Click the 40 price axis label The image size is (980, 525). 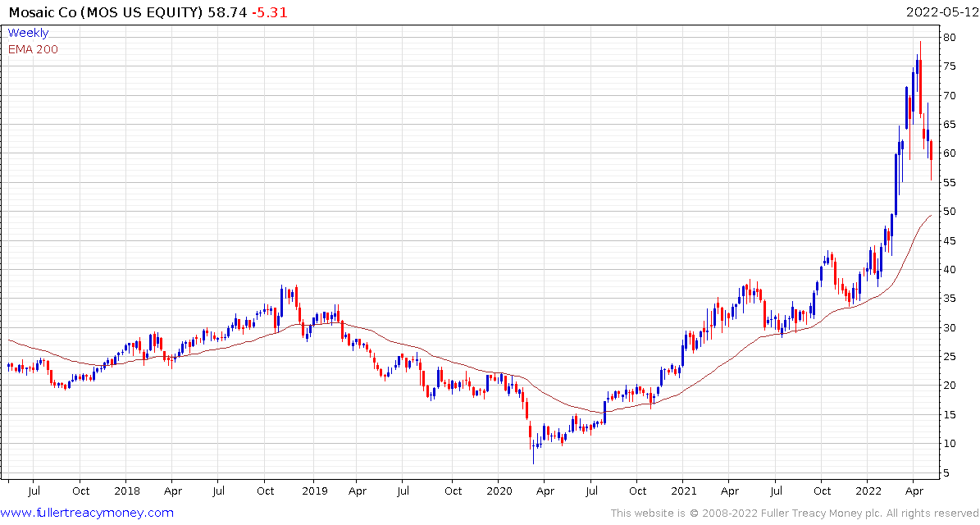[x=950, y=269]
